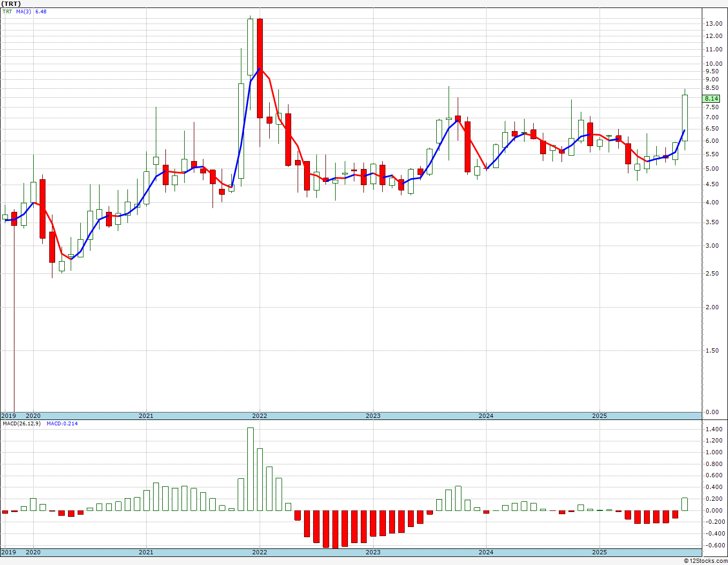
Task: Click the 0.400 MACD axis label
Action: click(714, 487)
